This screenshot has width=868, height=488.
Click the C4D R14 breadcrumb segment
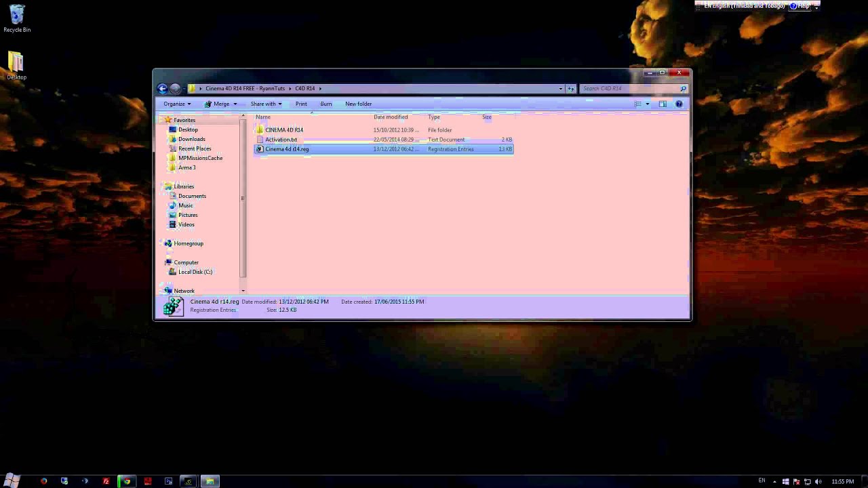click(304, 88)
